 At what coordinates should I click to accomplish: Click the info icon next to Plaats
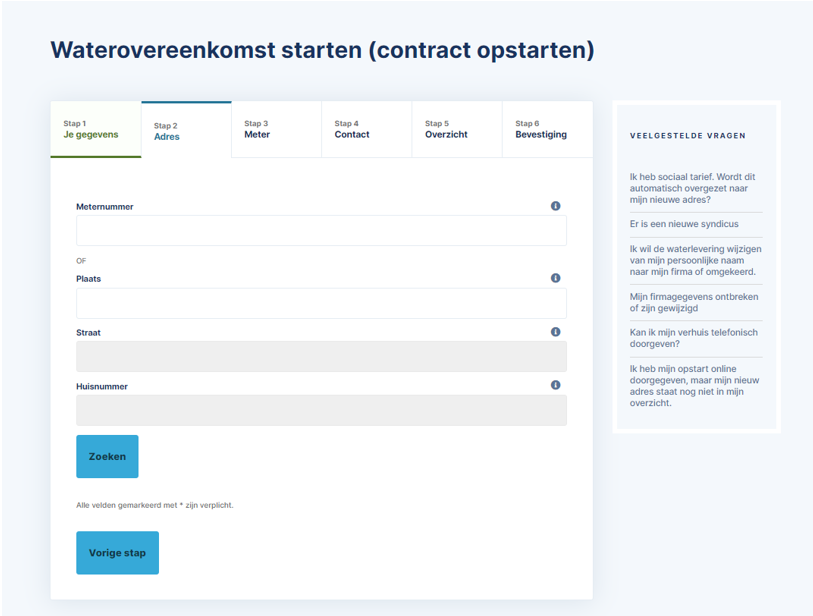pyautogui.click(x=555, y=278)
